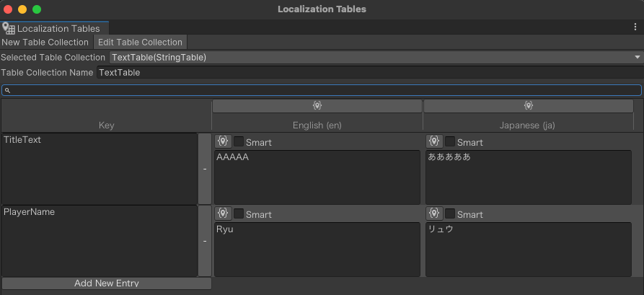Open metadata for PlayerName English entry
Screen dimensions: 644x295
223,213
